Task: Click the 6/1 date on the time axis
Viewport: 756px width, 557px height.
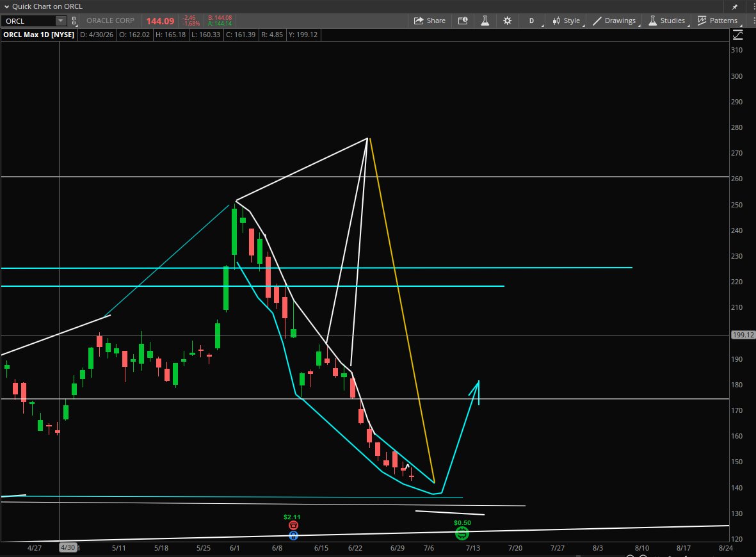Action: [235, 548]
